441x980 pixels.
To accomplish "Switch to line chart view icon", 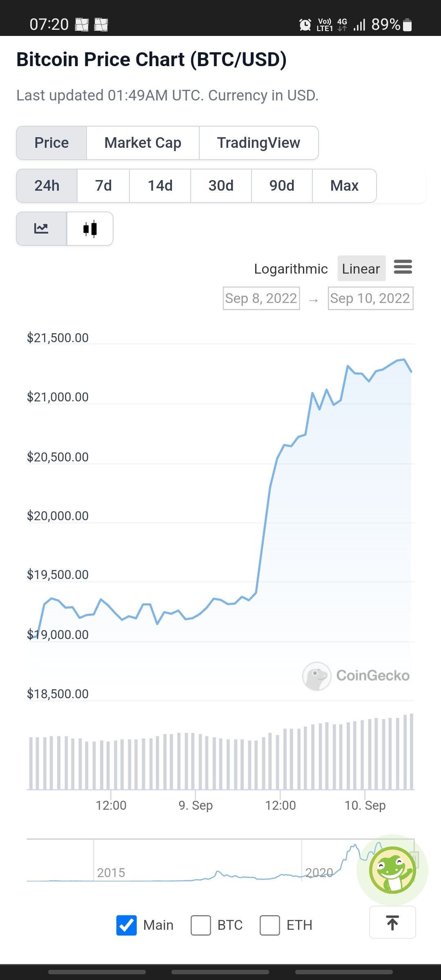I will pyautogui.click(x=41, y=229).
